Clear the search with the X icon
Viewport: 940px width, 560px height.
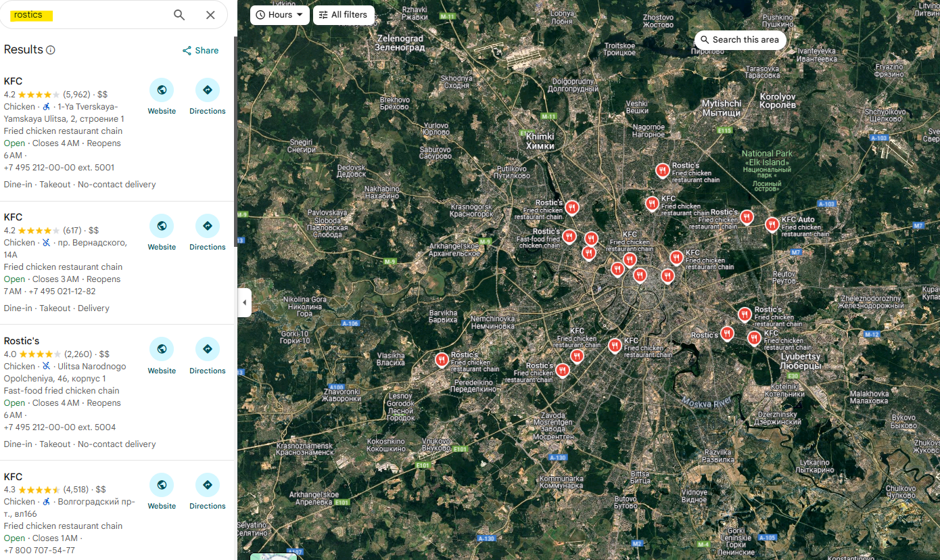tap(210, 15)
